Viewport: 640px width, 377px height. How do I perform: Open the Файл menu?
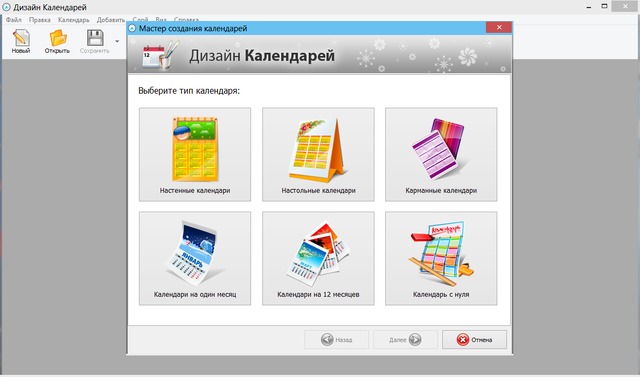(14, 20)
